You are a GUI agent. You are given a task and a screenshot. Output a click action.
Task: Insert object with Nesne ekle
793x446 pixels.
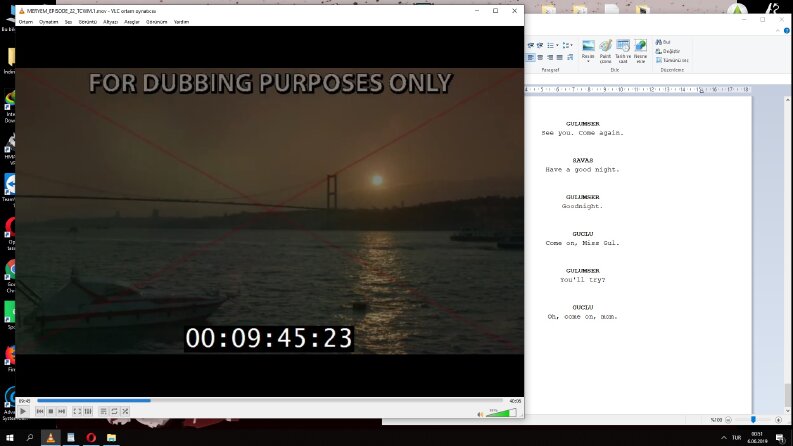click(x=641, y=51)
